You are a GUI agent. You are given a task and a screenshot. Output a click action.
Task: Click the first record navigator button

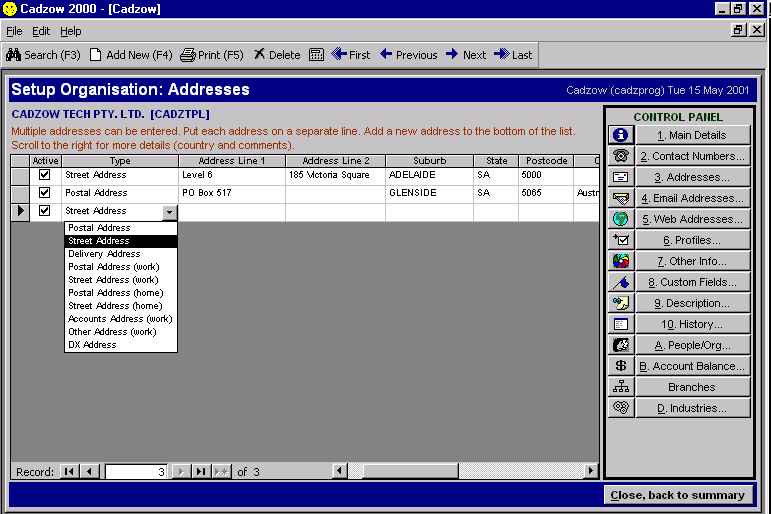69,472
